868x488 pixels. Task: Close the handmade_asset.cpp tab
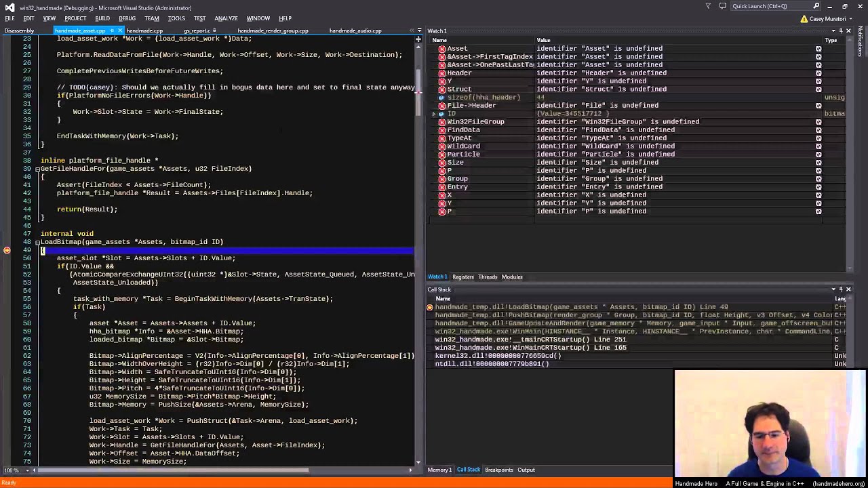click(120, 30)
